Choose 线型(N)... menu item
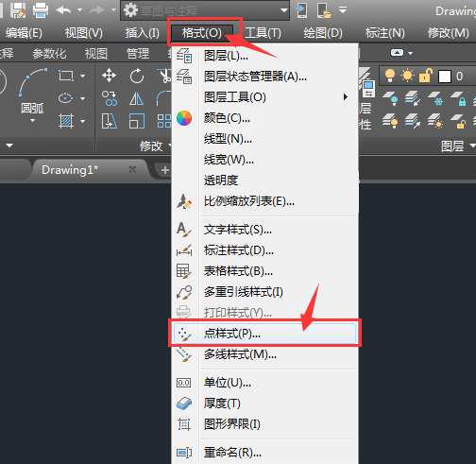476x464 pixels. tap(264, 139)
